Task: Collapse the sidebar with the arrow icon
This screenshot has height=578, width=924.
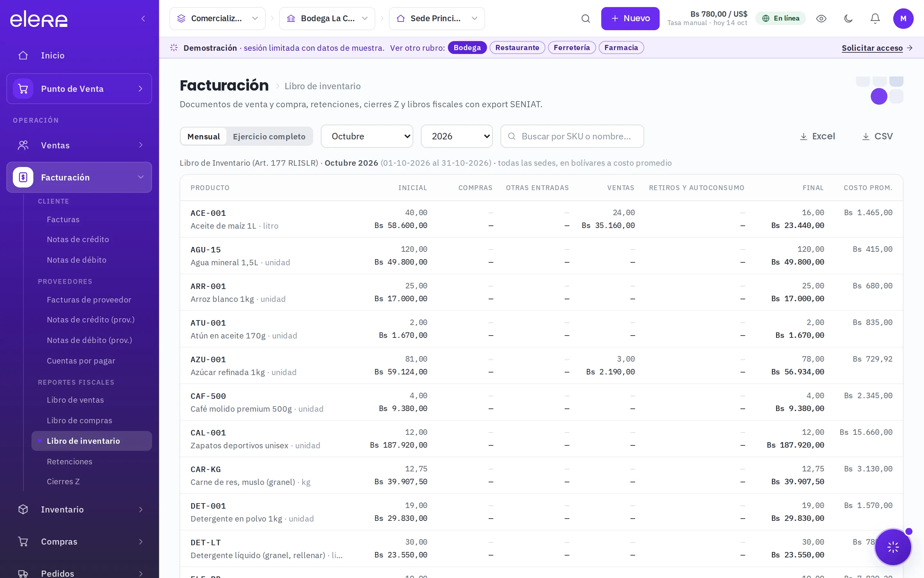Action: pyautogui.click(x=143, y=18)
